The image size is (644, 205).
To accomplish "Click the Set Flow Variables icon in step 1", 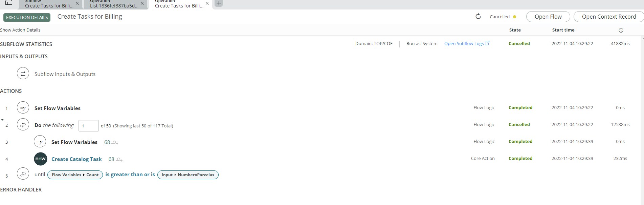I will tap(23, 108).
